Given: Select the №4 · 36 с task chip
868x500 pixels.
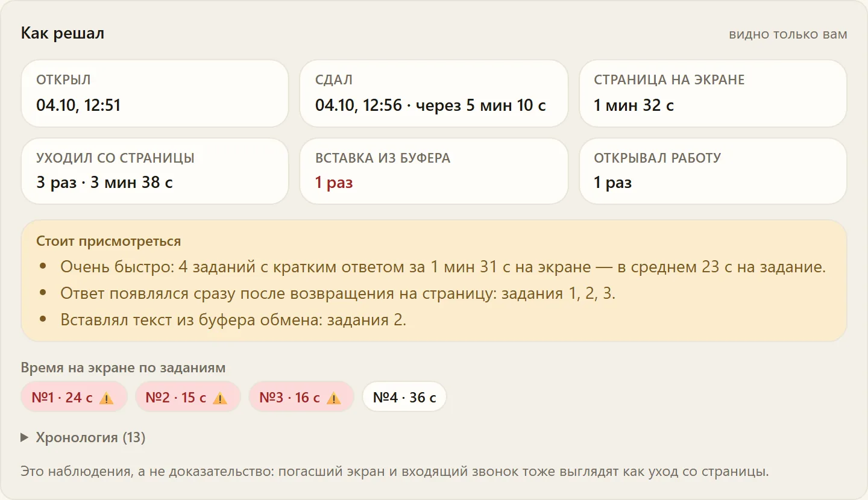Looking at the screenshot, I should click(404, 397).
